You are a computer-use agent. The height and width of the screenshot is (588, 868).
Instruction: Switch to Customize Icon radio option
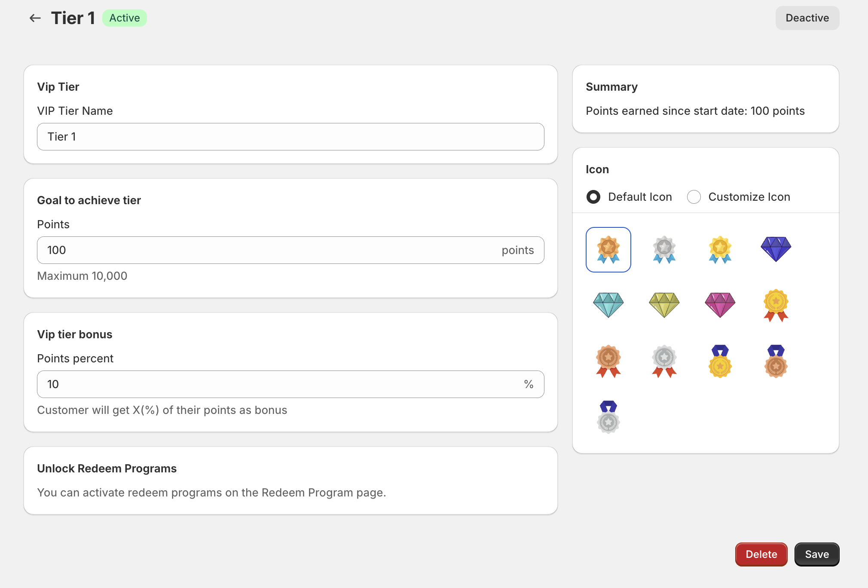tap(694, 197)
